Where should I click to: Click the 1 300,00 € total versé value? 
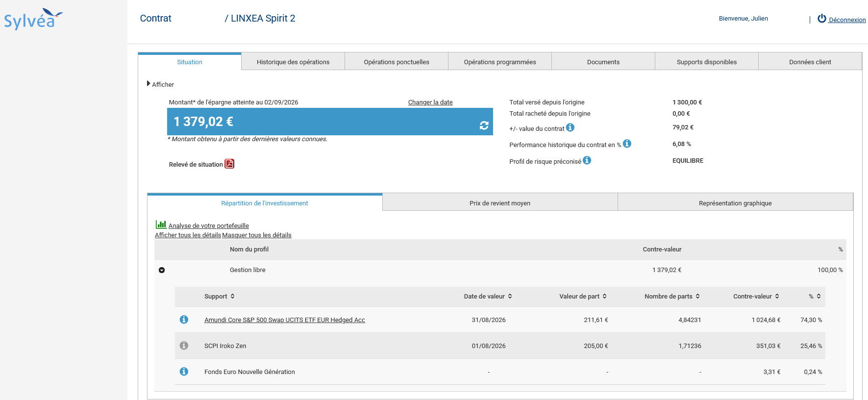pos(687,102)
